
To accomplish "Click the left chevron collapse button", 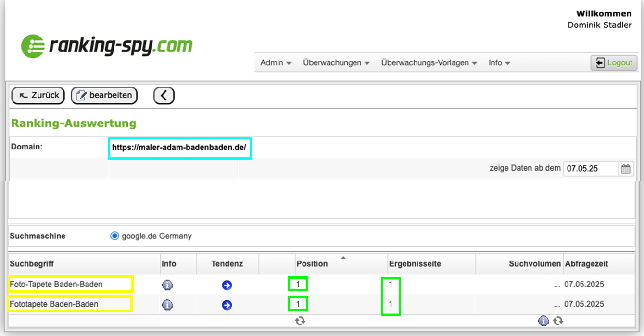I will [x=164, y=96].
